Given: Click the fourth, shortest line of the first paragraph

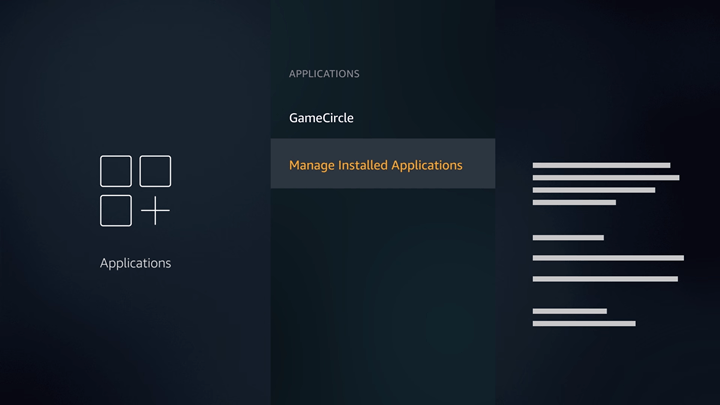Looking at the screenshot, I should pos(574,202).
